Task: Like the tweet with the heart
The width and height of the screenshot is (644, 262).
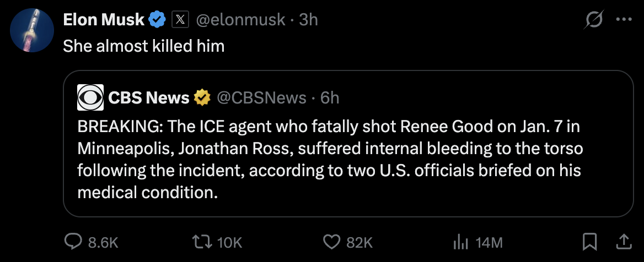Action: pos(331,241)
